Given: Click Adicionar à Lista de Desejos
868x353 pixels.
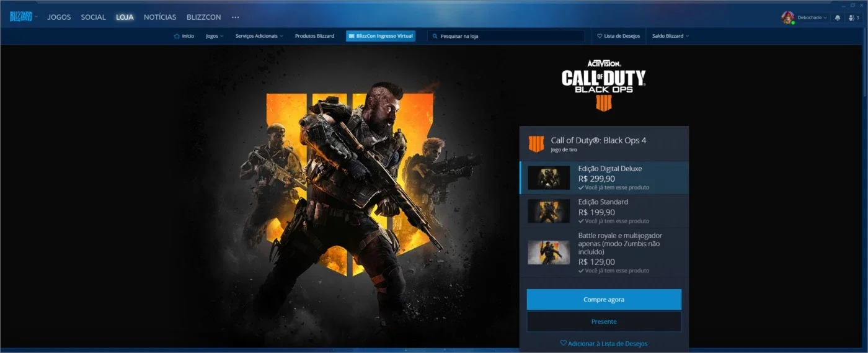Looking at the screenshot, I should point(604,343).
